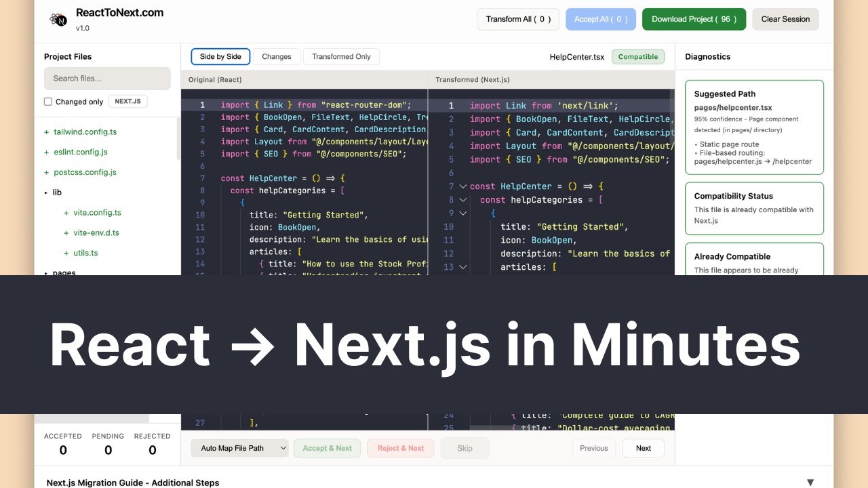Image resolution: width=868 pixels, height=488 pixels.
Task: Open utils.ts under lib
Action: point(85,253)
